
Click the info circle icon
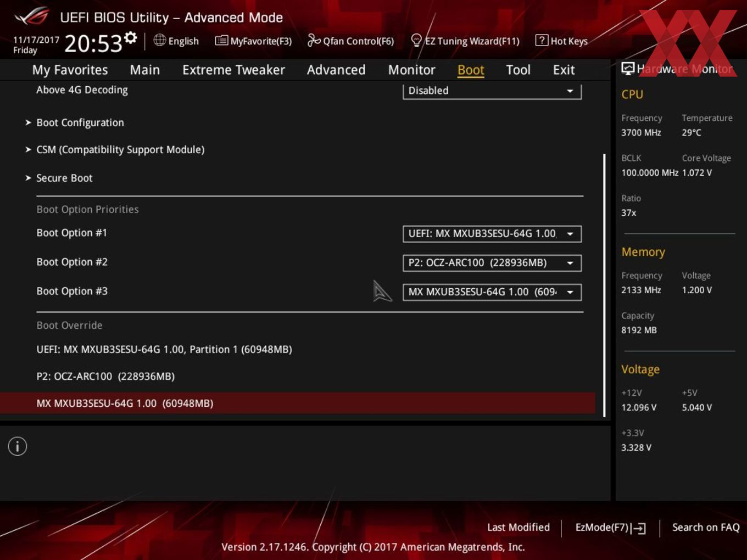pyautogui.click(x=18, y=446)
